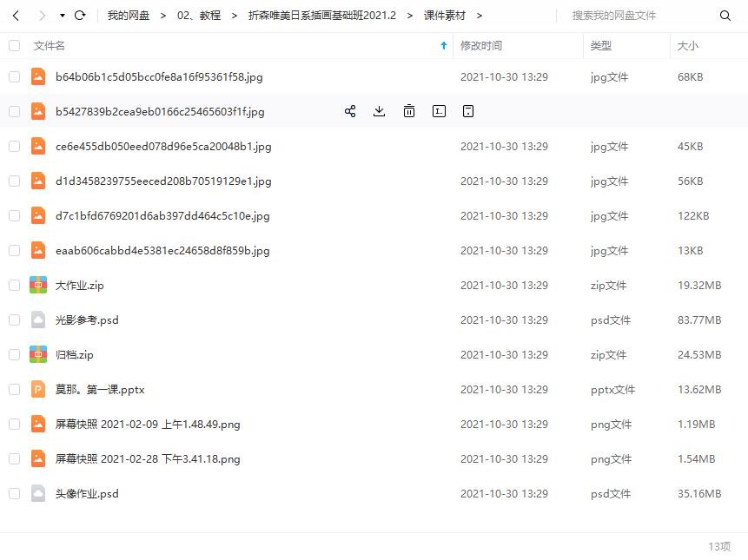This screenshot has height=560, width=748.
Task: Select the checkbox for 光影参考.psd
Action: pos(14,320)
